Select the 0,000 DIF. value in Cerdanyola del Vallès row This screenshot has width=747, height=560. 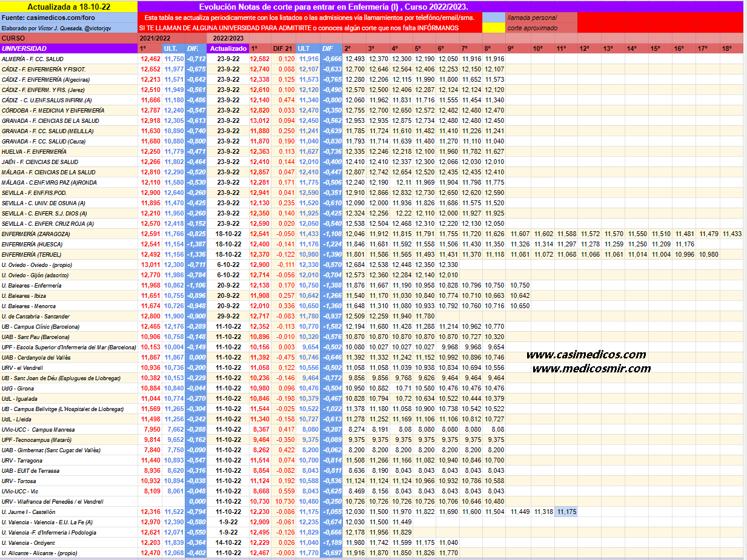point(197,357)
